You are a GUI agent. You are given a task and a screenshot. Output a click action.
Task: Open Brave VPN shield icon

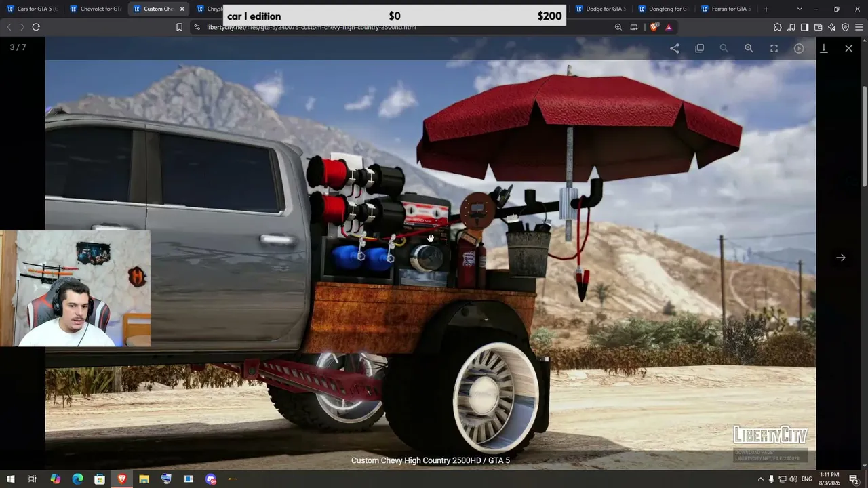point(845,27)
